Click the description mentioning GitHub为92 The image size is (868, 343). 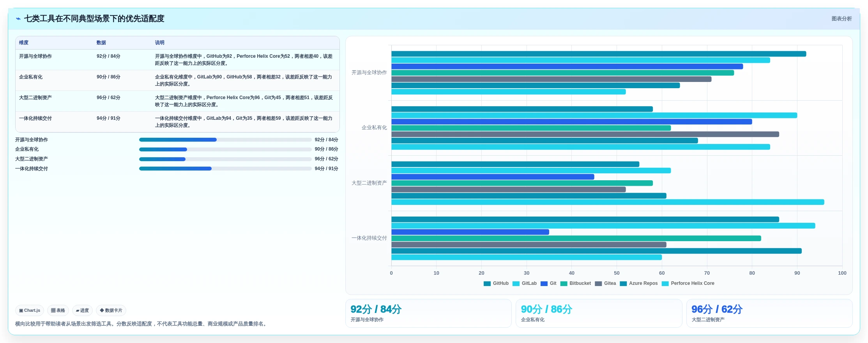[244, 60]
